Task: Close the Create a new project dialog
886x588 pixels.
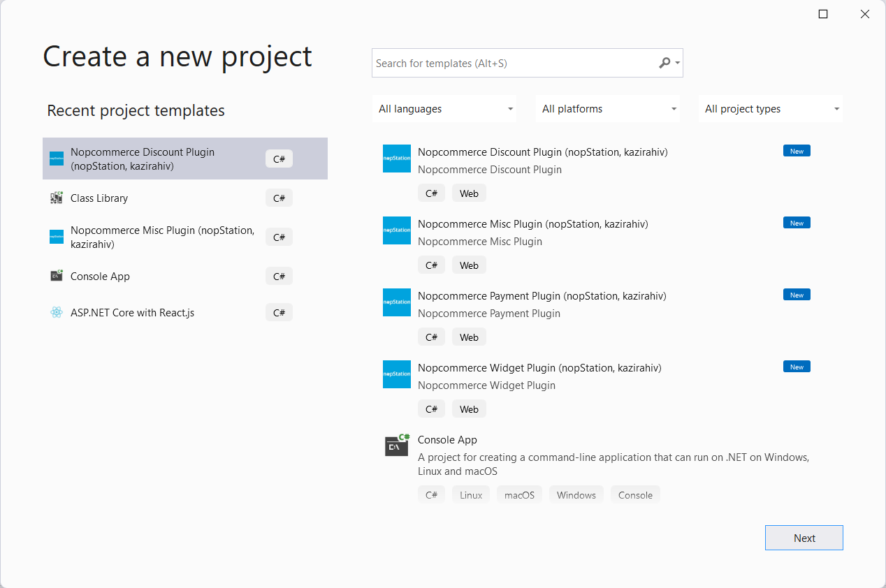Action: click(x=865, y=14)
